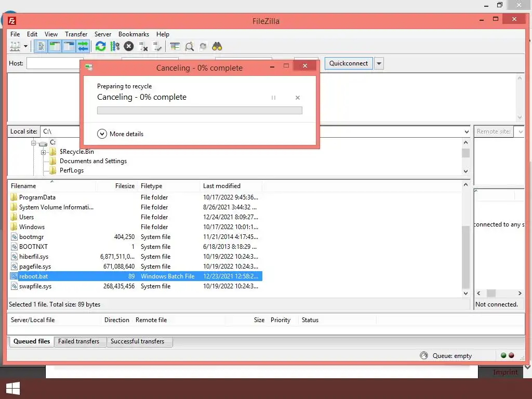Open the View menu

(x=51, y=34)
